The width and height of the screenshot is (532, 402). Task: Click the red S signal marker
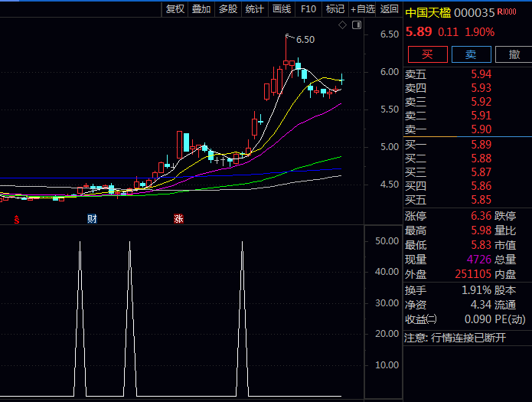tap(17, 220)
